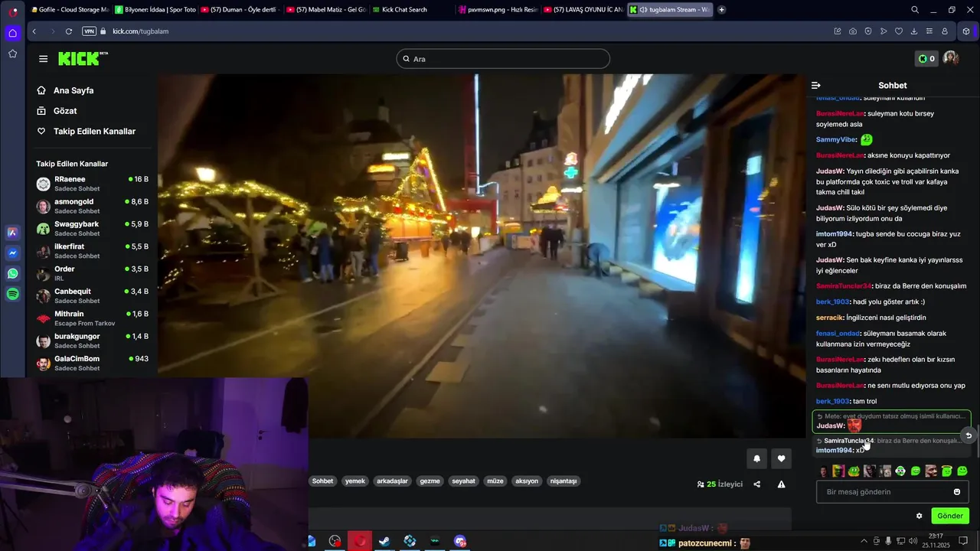
Task: Open a new browser tab
Action: (x=721, y=10)
